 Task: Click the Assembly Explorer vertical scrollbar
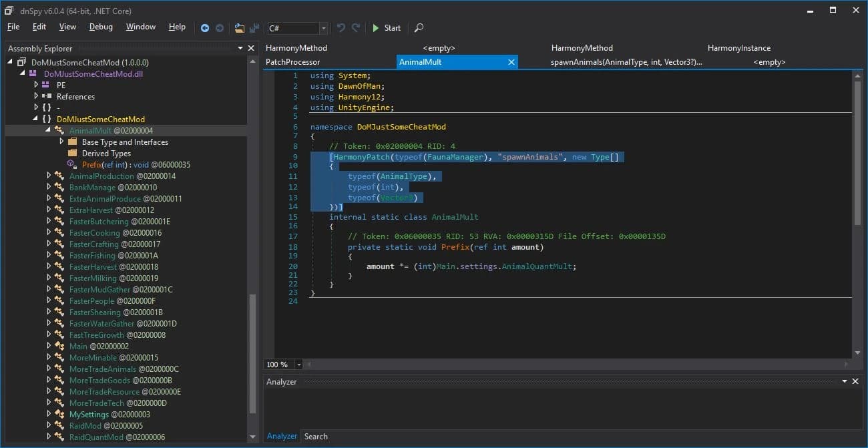click(x=252, y=247)
